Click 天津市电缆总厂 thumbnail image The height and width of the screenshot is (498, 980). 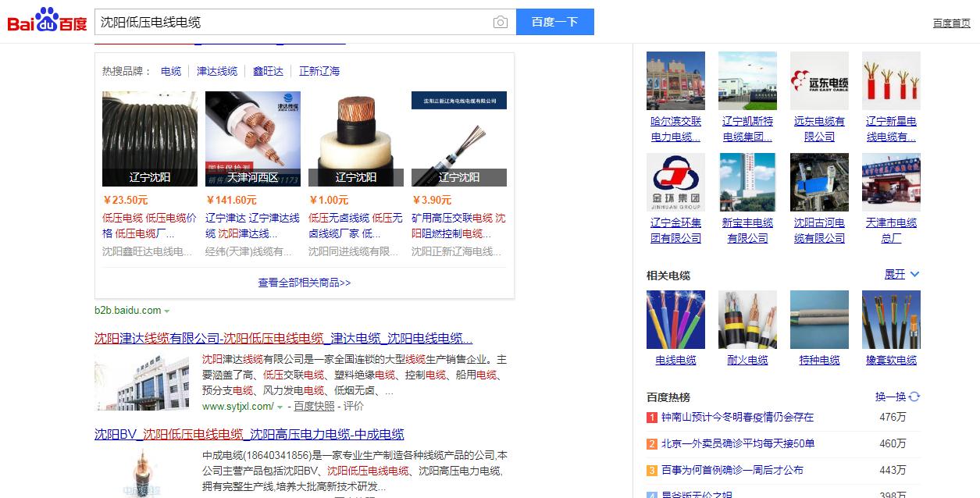pyautogui.click(x=892, y=182)
